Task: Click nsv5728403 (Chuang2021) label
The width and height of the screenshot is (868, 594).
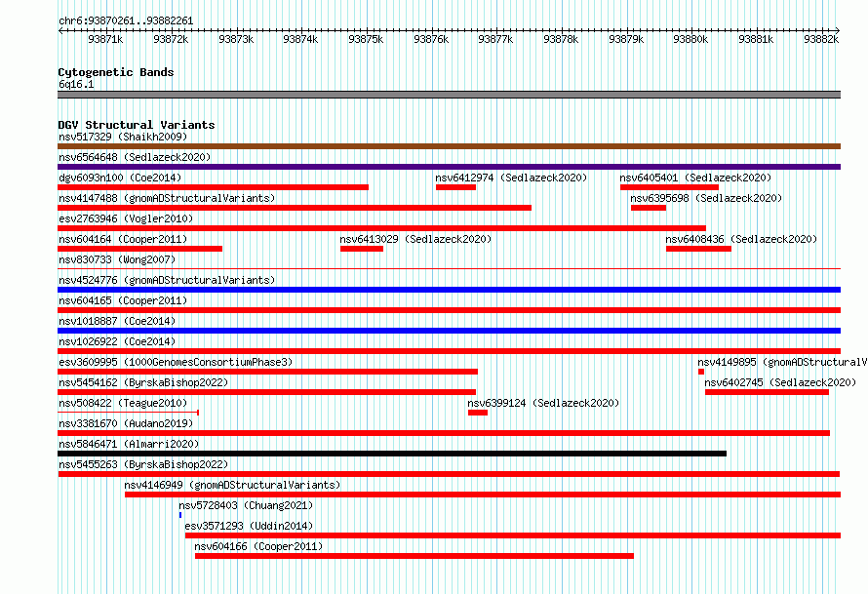Action: pos(246,505)
